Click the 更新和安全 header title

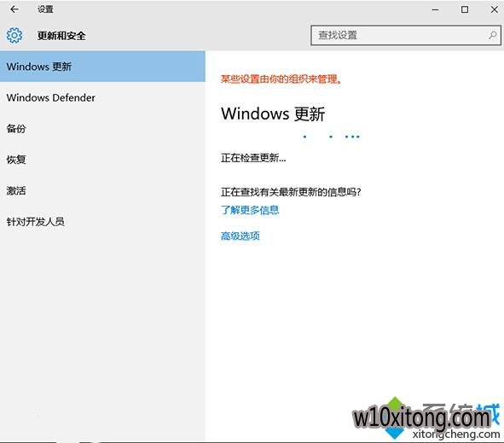pos(61,35)
